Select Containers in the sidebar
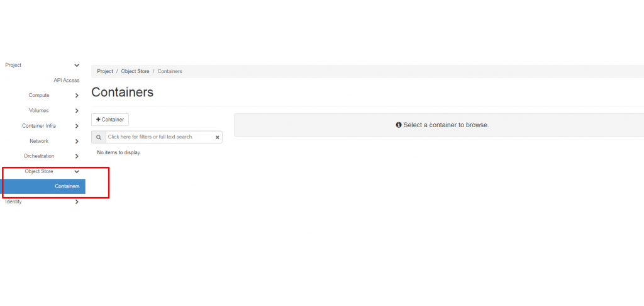The image size is (644, 306). tap(43, 186)
